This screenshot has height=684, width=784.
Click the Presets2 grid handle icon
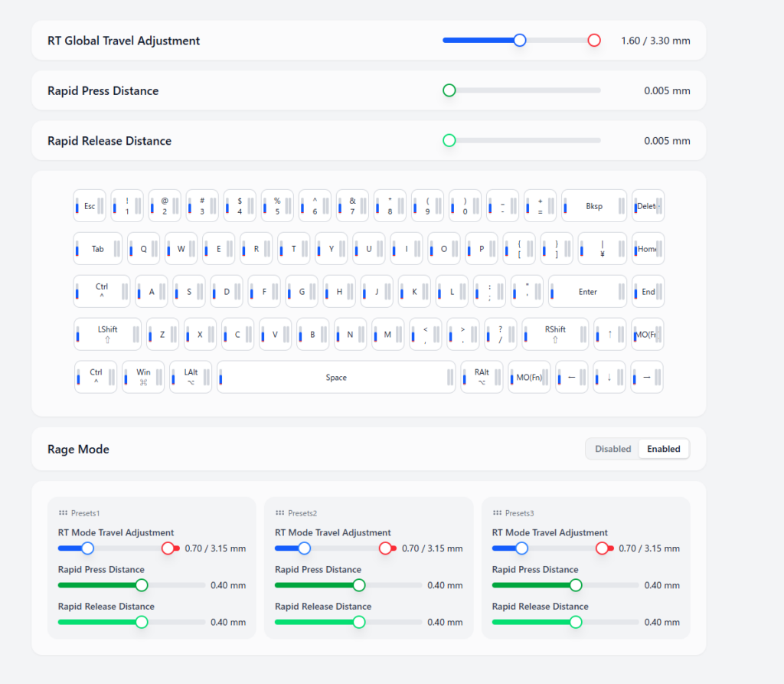tap(279, 513)
